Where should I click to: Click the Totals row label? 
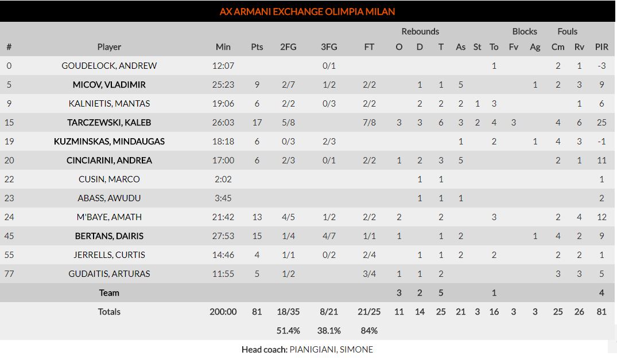pos(109,312)
